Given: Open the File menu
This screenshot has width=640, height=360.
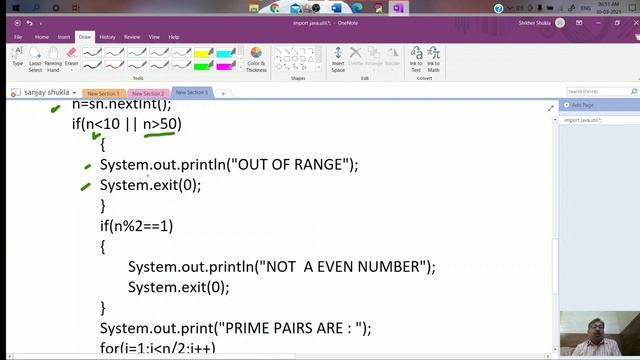Looking at the screenshot, I should coord(18,37).
